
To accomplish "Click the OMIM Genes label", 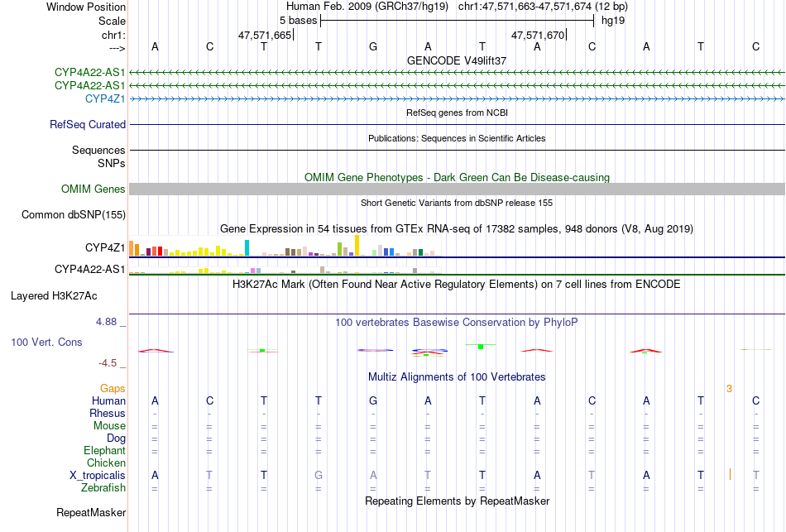I will coord(93,189).
